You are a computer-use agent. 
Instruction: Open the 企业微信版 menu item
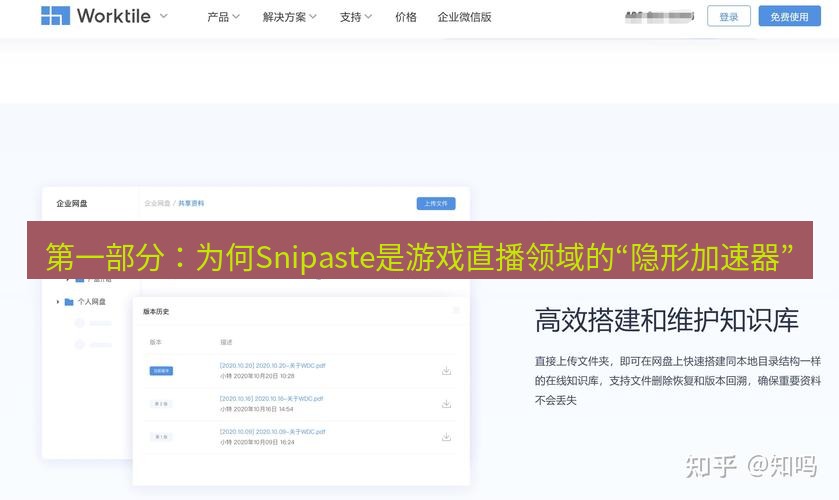[x=464, y=17]
